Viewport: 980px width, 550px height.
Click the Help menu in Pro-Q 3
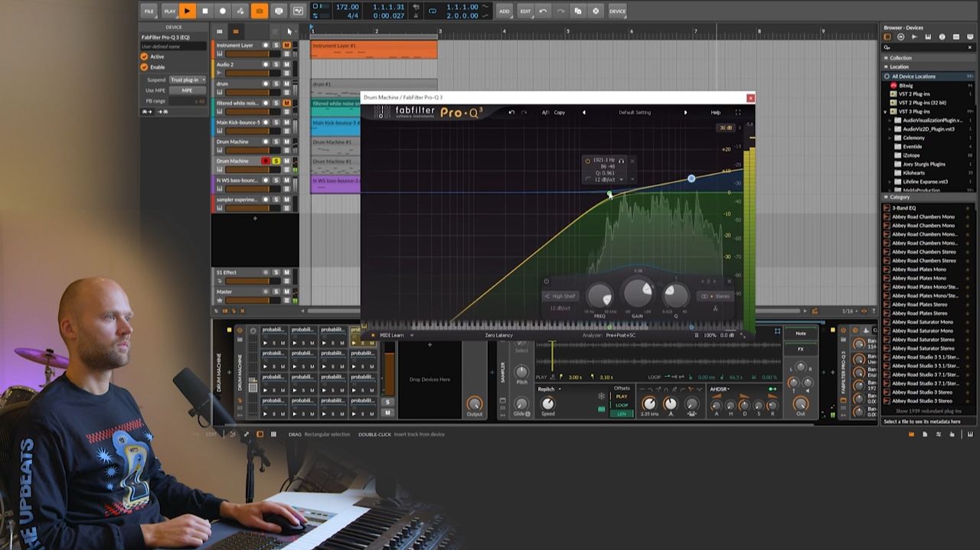click(x=715, y=112)
